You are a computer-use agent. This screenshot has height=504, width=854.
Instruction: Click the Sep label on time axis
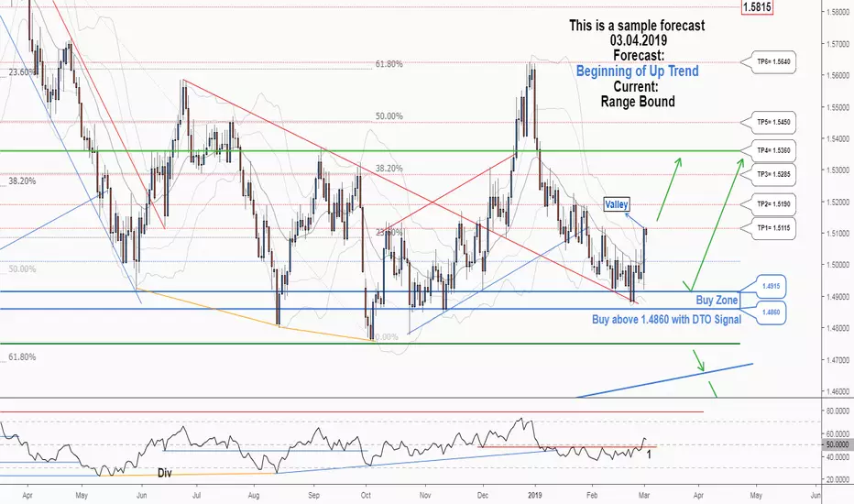(x=313, y=495)
